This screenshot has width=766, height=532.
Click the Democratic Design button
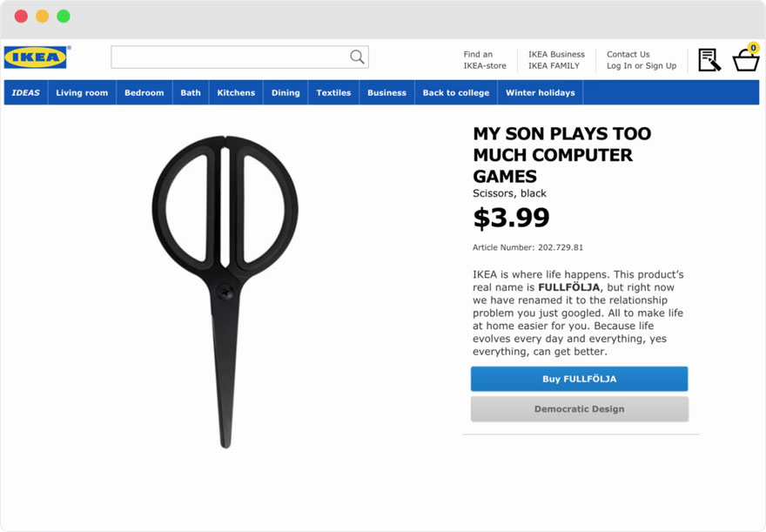(x=579, y=409)
